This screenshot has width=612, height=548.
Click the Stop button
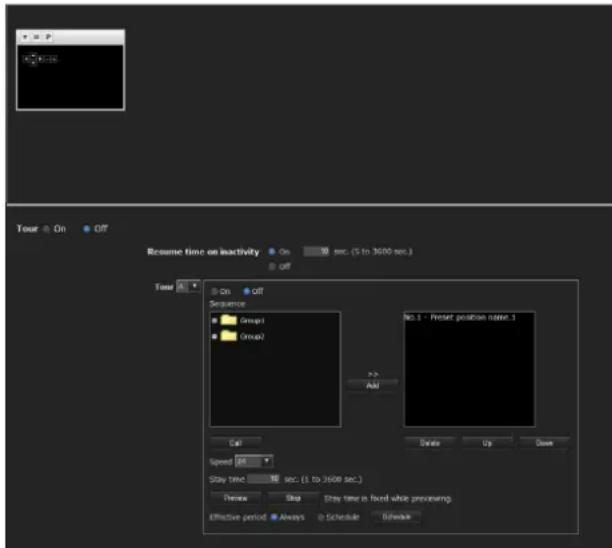click(x=293, y=498)
